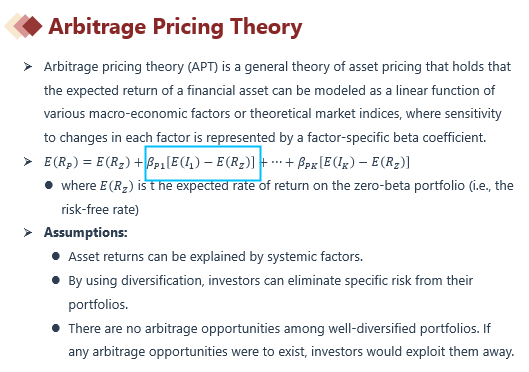Click the bullet beside 'By using diversification'
Screen dimensions: 529x372
[56, 280]
